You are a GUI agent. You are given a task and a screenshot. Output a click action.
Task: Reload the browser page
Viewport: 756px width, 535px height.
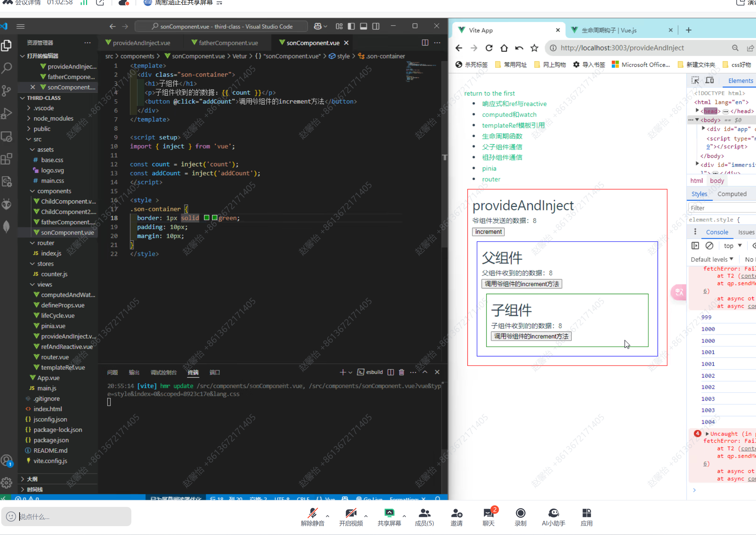[x=489, y=48]
